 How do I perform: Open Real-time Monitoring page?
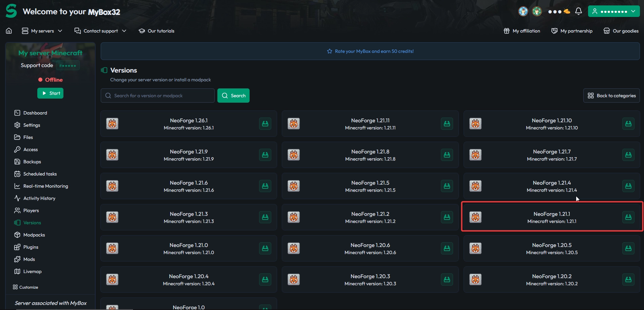[45, 186]
